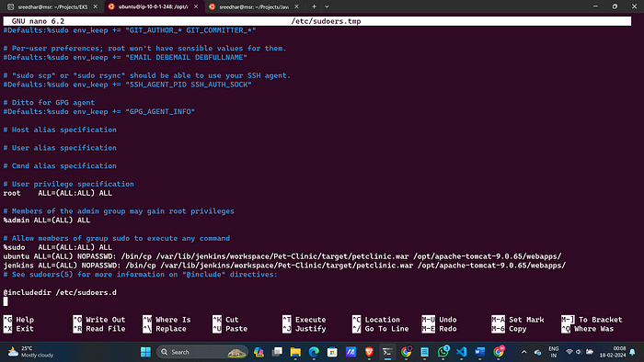Open Microsoft Word from the taskbar
This screenshot has height=362, width=644.
pos(479,352)
